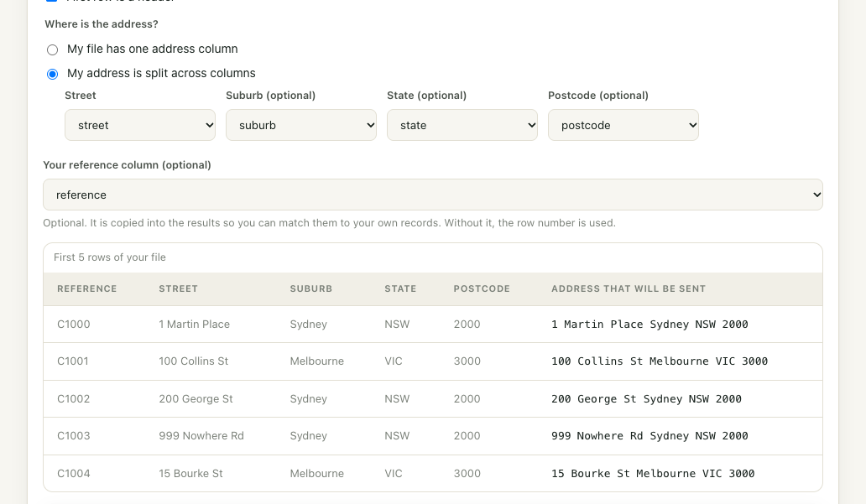
Task: Click street cell '999 Nowhere Rd'
Action: pos(201,435)
